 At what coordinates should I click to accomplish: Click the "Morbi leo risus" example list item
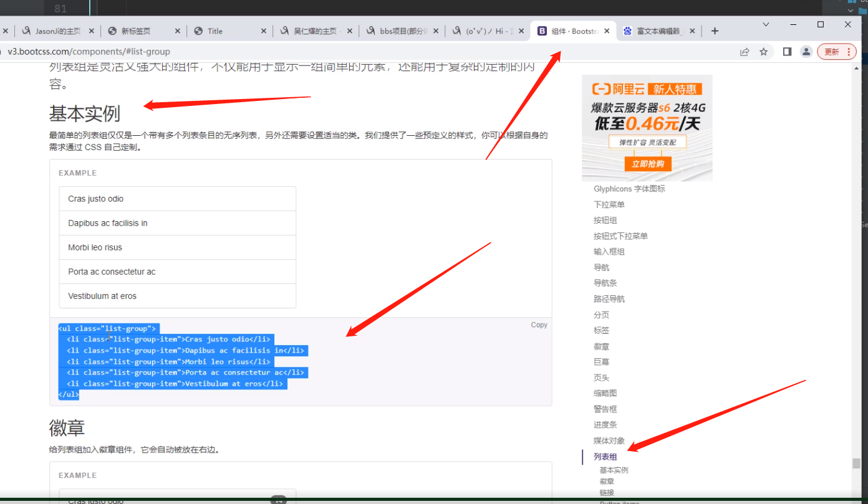[x=178, y=247]
